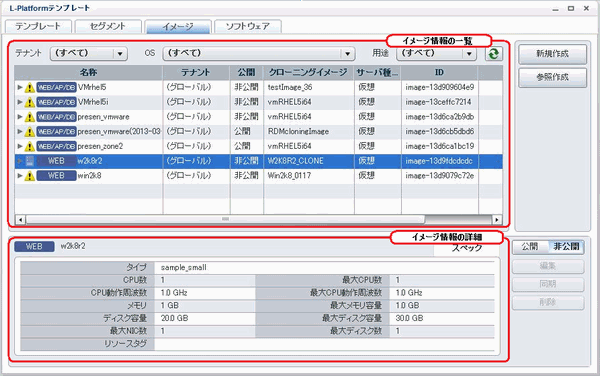Refresh the image list with green icon
The height and width of the screenshot is (376, 600).
(x=494, y=54)
